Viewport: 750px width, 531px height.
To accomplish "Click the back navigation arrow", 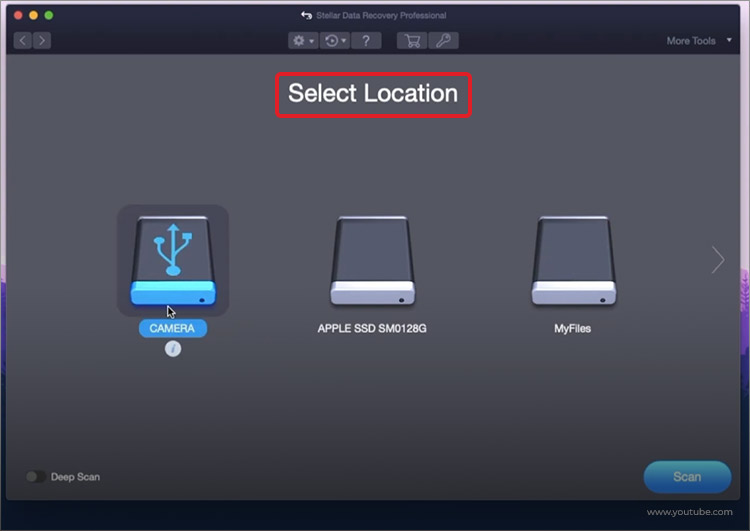I will pos(22,41).
